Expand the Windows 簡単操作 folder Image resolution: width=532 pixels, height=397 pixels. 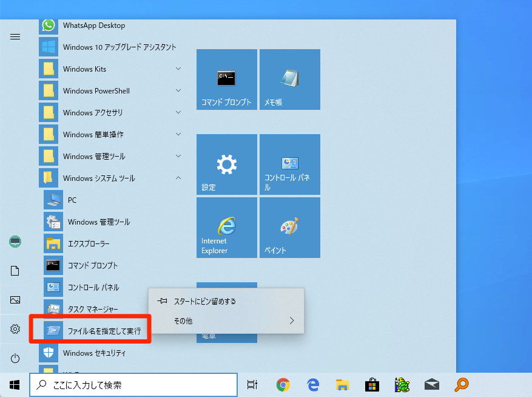tap(111, 135)
